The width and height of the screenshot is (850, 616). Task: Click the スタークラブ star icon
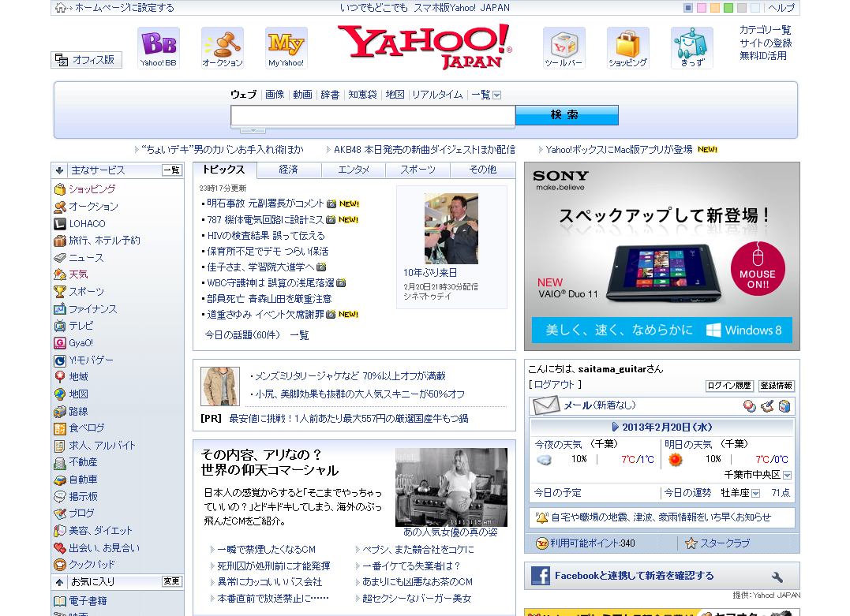[x=691, y=543]
